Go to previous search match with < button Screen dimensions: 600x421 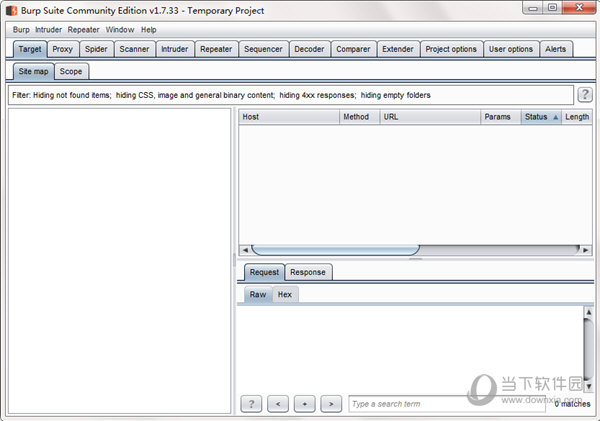(278, 403)
